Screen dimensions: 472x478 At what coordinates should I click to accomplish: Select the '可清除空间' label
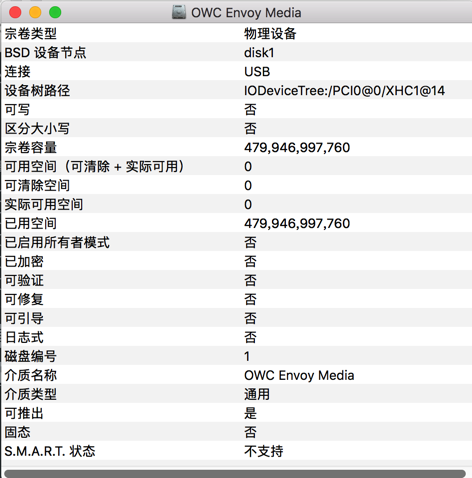[37, 186]
